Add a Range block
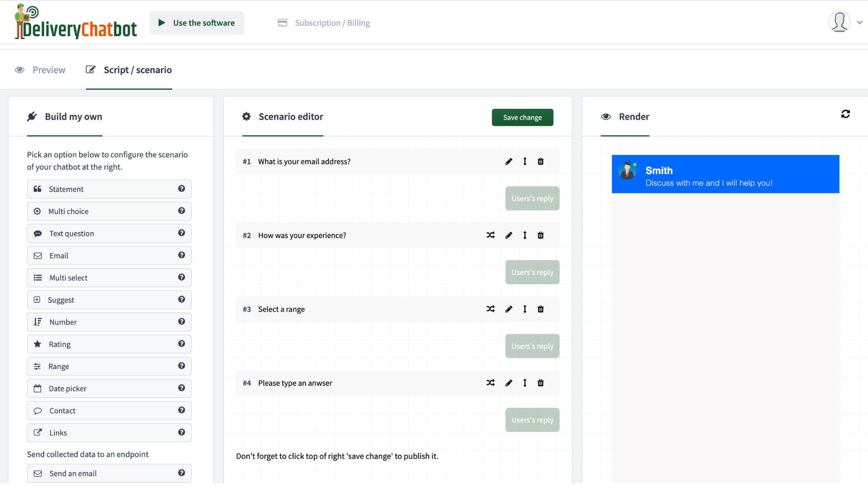The width and height of the screenshot is (868, 488). click(109, 366)
